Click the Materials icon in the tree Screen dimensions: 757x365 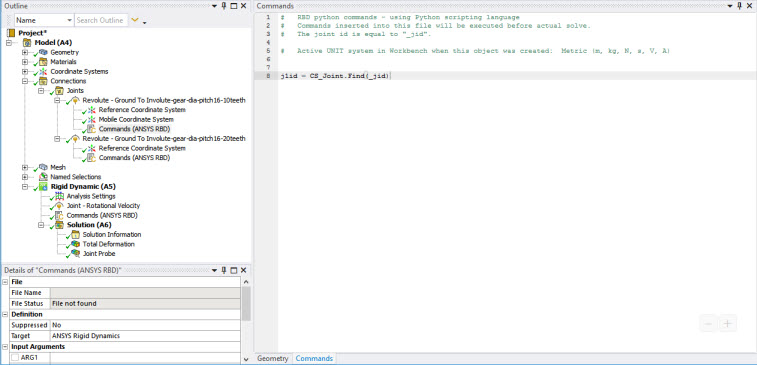click(x=43, y=62)
